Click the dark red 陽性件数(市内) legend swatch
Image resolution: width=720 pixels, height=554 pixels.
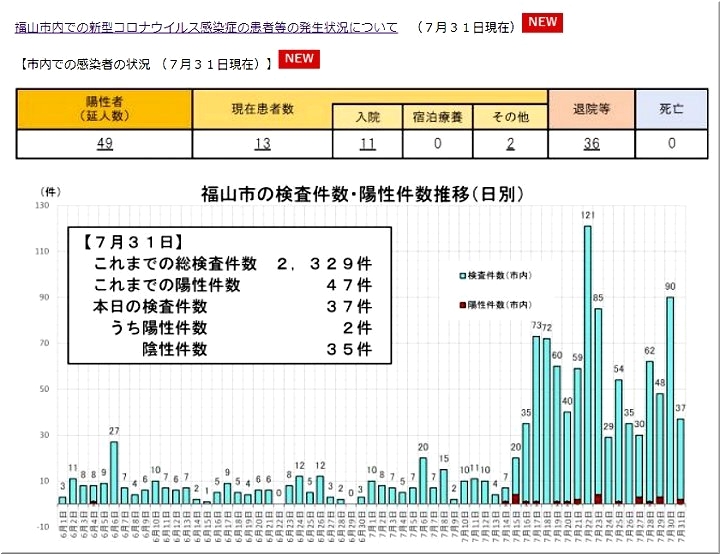click(x=462, y=303)
